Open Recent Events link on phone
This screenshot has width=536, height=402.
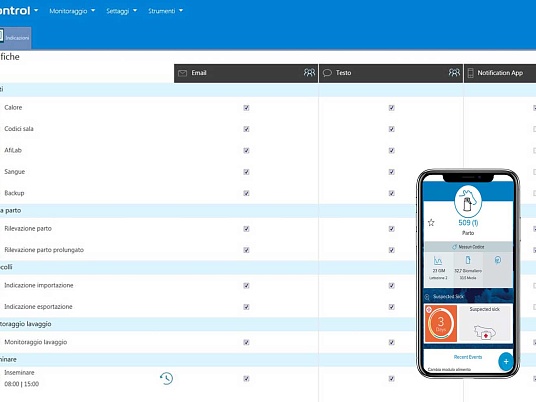pyautogui.click(x=468, y=357)
